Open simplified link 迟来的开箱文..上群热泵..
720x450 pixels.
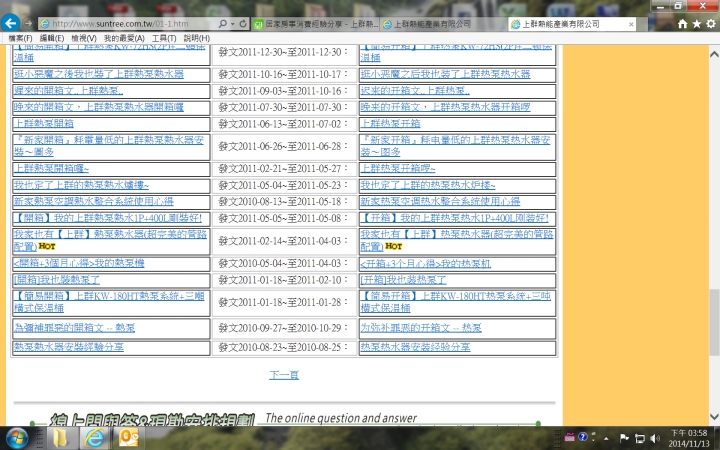pos(415,90)
